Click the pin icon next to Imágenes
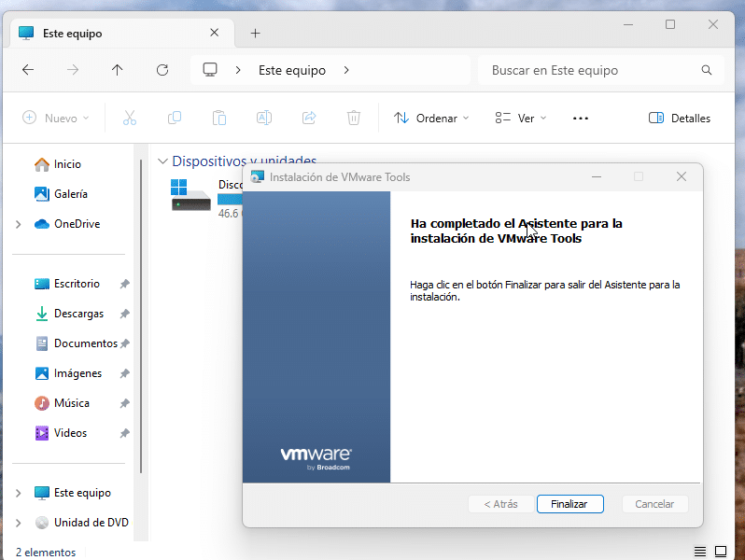The height and width of the screenshot is (560, 745). (124, 374)
